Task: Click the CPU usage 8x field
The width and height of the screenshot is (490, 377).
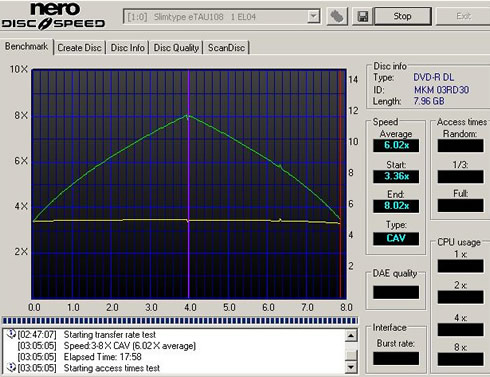Action: point(460,359)
